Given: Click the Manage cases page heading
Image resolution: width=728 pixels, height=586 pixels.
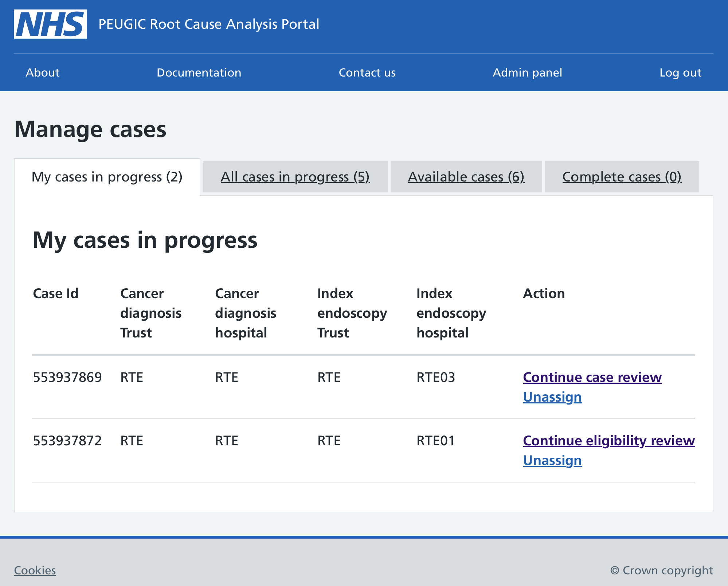Looking at the screenshot, I should (x=90, y=129).
